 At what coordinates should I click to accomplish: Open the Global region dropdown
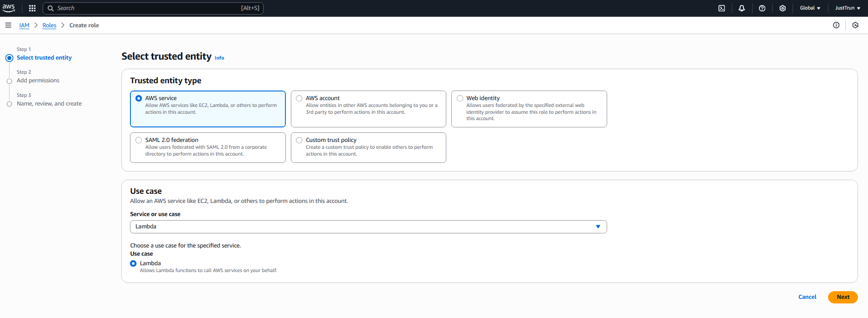pos(810,8)
